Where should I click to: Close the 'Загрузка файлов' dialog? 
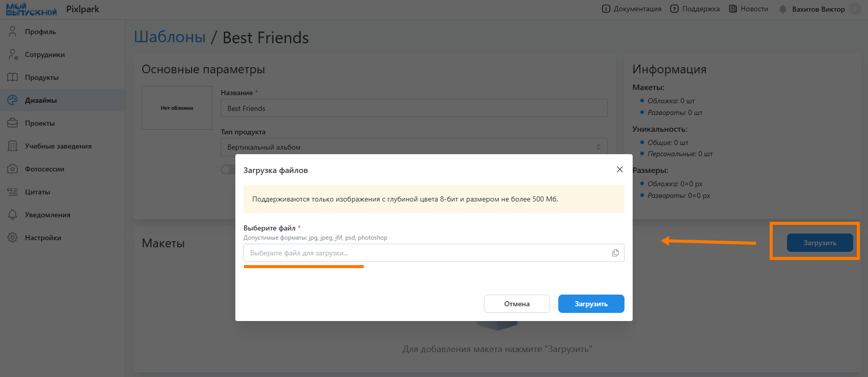pyautogui.click(x=619, y=169)
